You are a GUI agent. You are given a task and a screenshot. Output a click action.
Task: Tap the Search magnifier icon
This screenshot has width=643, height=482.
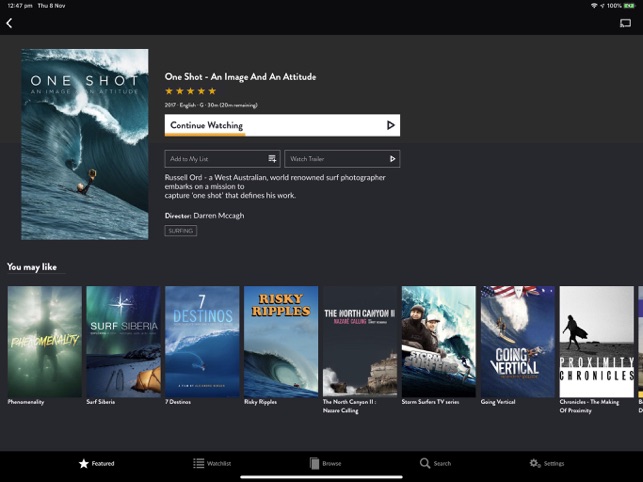(x=425, y=464)
